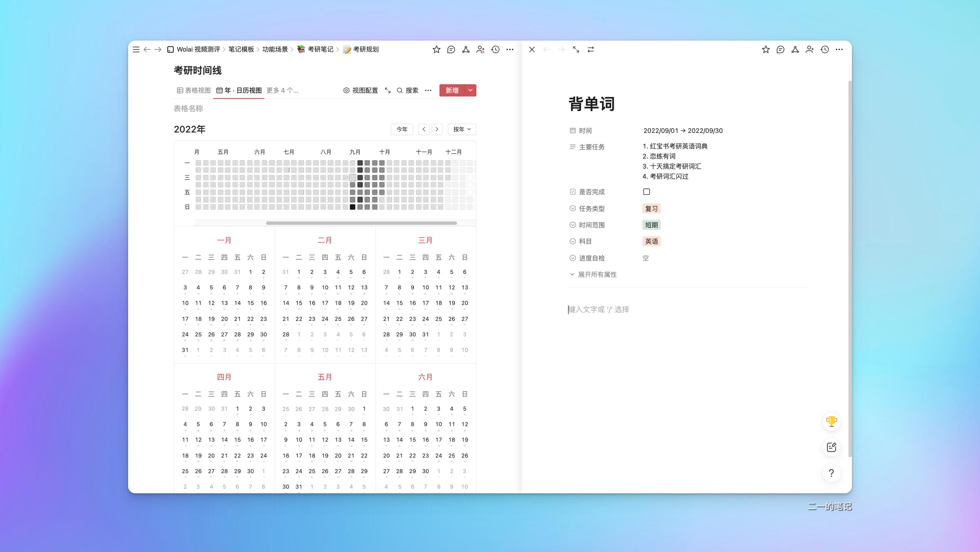Star the 考研规划 page as favorite
This screenshot has width=980, height=552.
[x=436, y=50]
